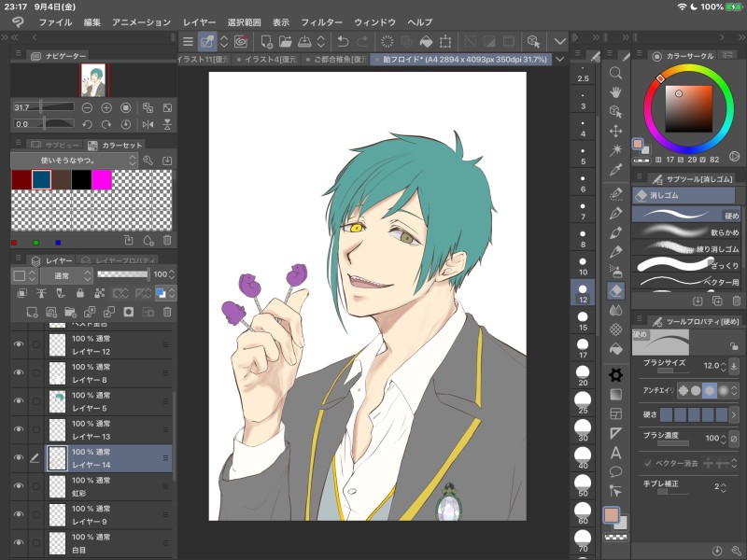The height and width of the screenshot is (560, 747).
Task: Select the 軟らかめ eraser sub tool
Action: (686, 232)
